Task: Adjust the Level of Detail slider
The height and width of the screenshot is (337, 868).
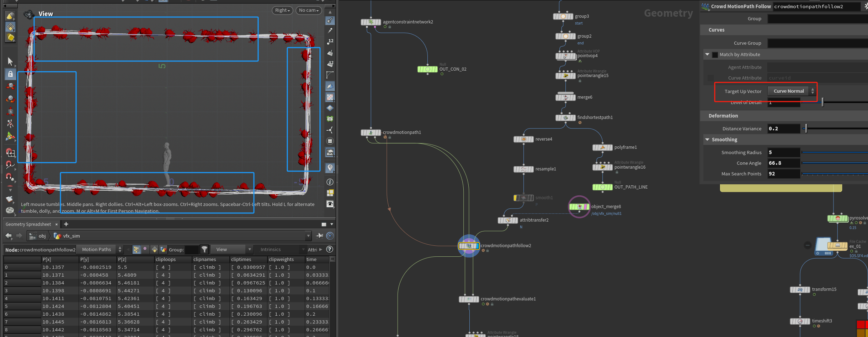Action: [x=822, y=102]
